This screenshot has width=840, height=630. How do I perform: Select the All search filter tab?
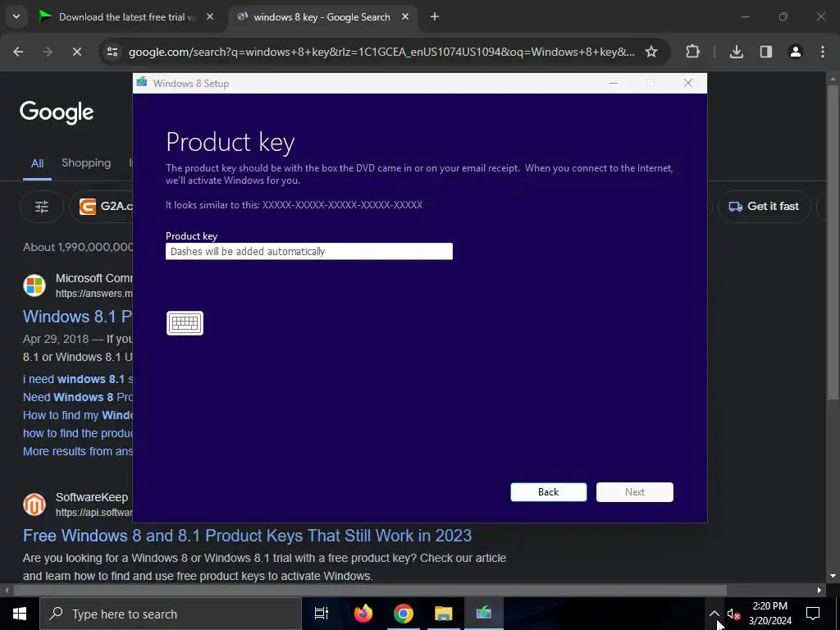click(x=37, y=163)
